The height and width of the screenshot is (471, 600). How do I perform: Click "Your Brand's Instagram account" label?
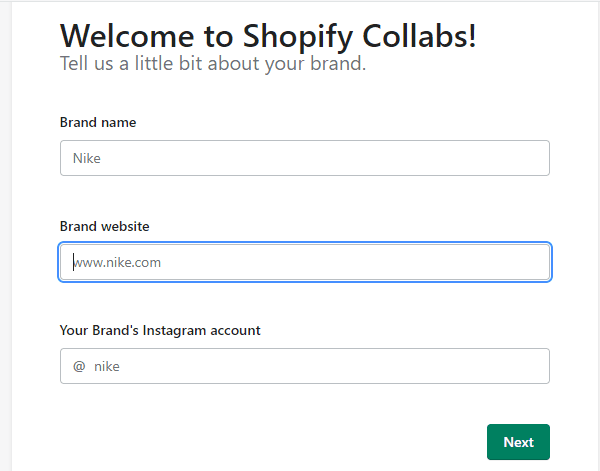pos(160,330)
